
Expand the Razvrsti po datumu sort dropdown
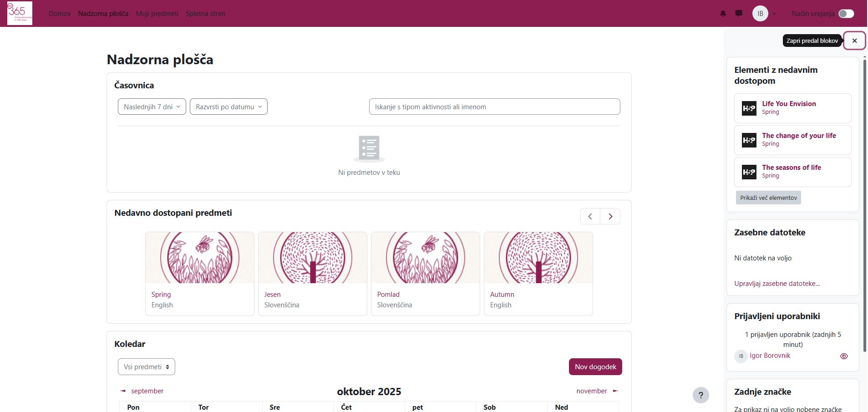[228, 107]
